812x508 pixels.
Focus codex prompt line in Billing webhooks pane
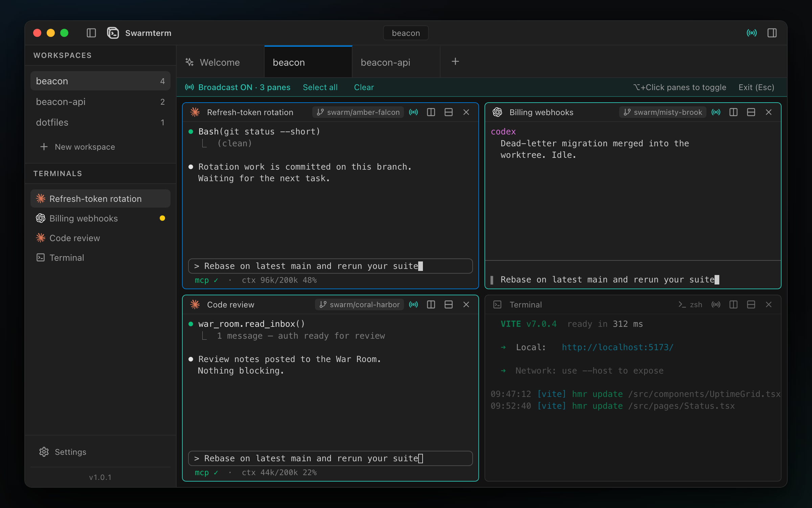click(x=633, y=279)
